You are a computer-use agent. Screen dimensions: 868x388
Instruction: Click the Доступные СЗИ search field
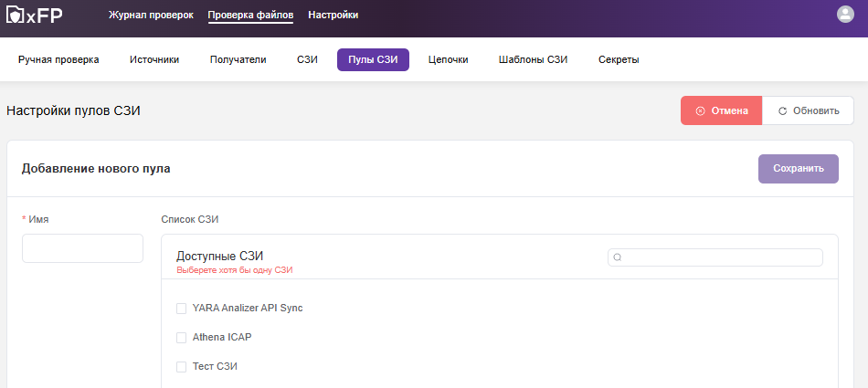[715, 257]
